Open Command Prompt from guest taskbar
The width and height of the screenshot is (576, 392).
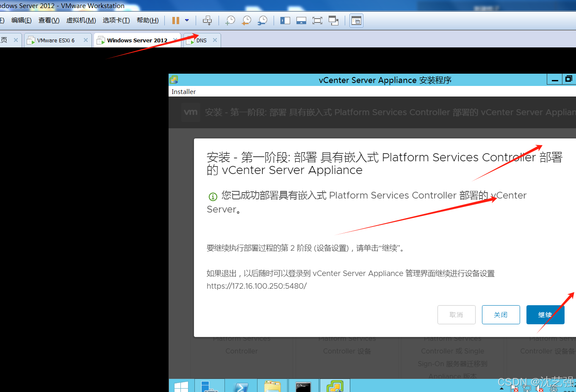(303, 386)
